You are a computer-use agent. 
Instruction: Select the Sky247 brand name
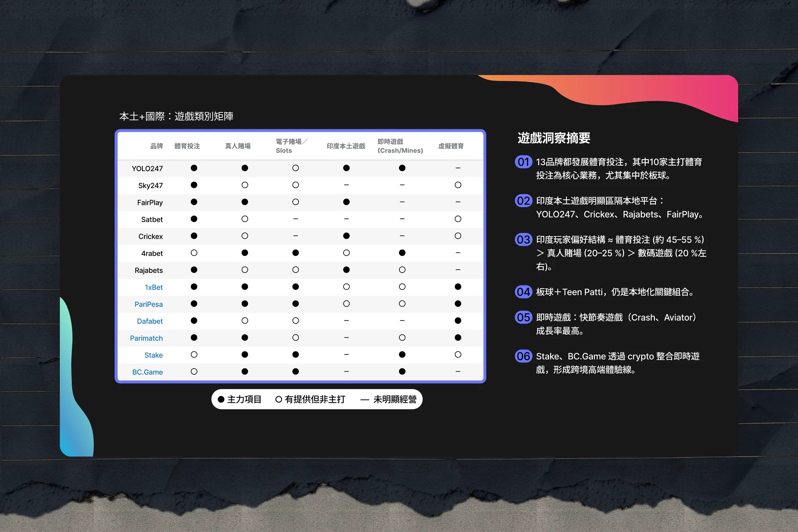click(x=150, y=186)
